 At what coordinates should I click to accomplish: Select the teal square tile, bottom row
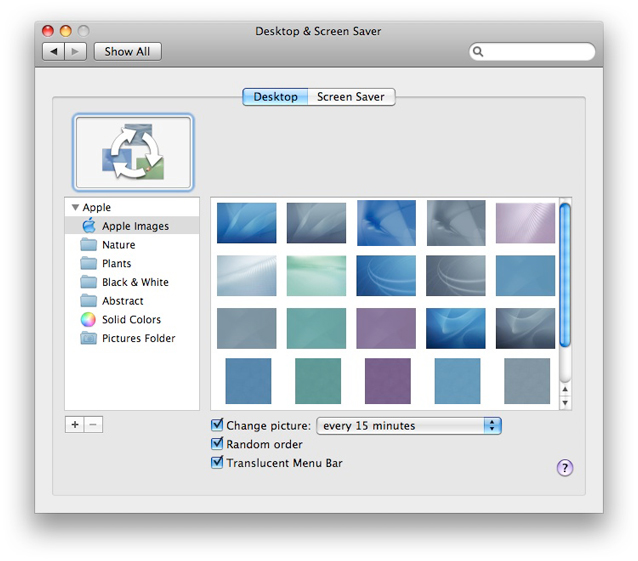click(x=318, y=381)
